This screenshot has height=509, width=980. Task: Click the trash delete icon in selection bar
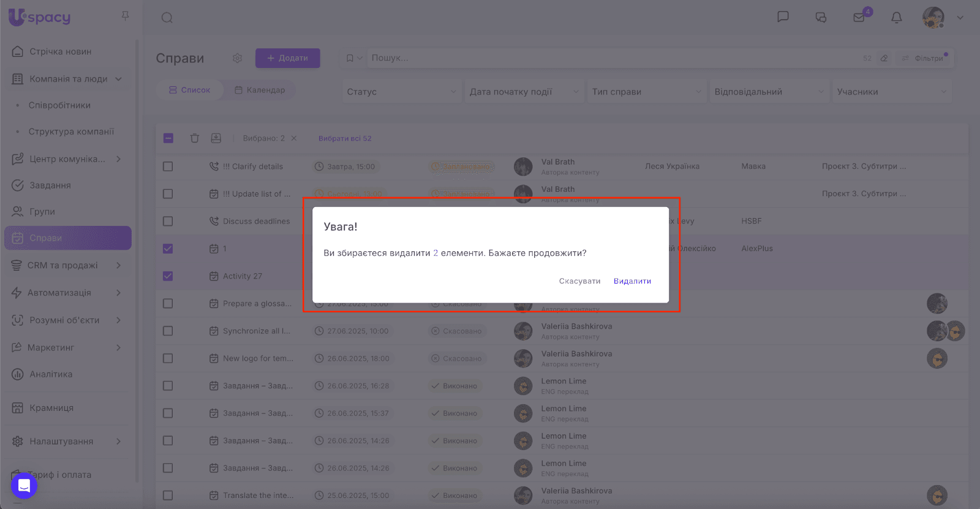click(x=194, y=138)
